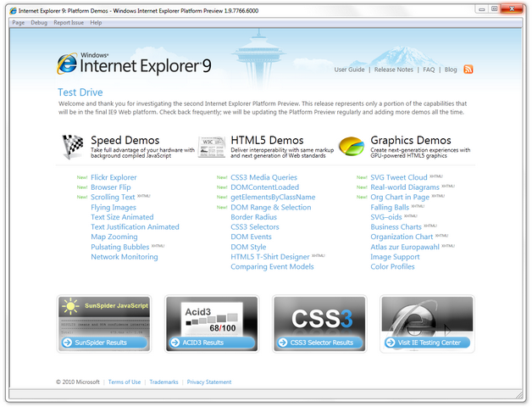Open the DOMContentLoaded demo
Image resolution: width=532 pixels, height=407 pixels.
pyautogui.click(x=264, y=187)
